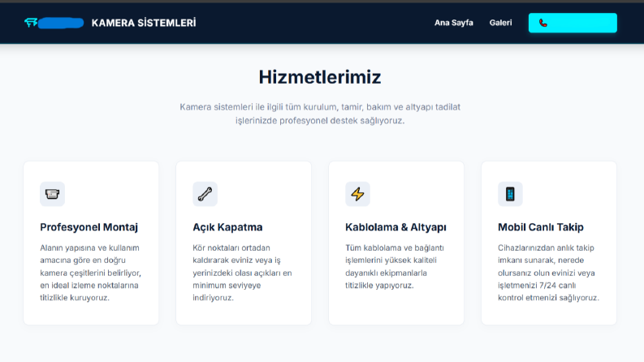Click the description 'Tüm kablolama ve bağlantı'
644x362 pixels.
395,267
